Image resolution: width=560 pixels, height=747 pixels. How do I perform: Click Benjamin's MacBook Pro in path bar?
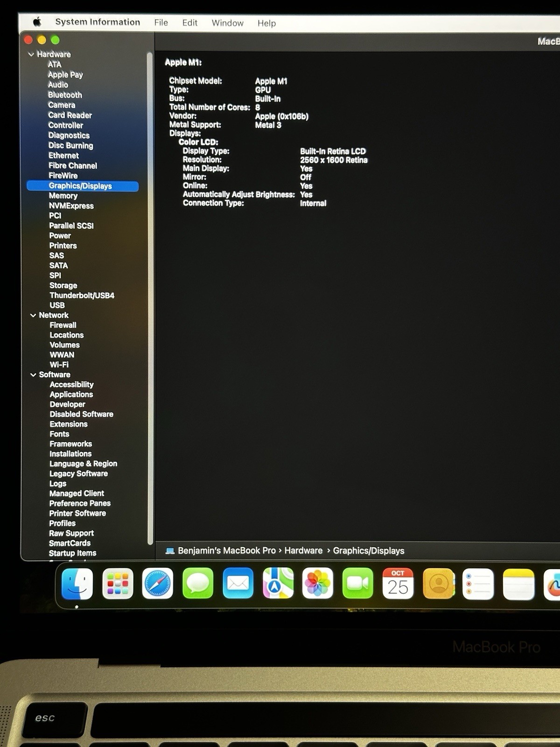227,551
